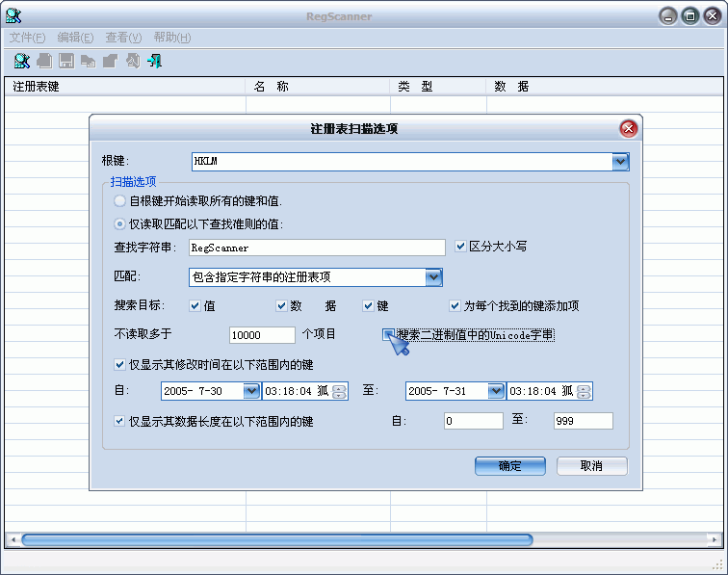
Task: Maximize the RegScanner window
Action: tap(690, 16)
